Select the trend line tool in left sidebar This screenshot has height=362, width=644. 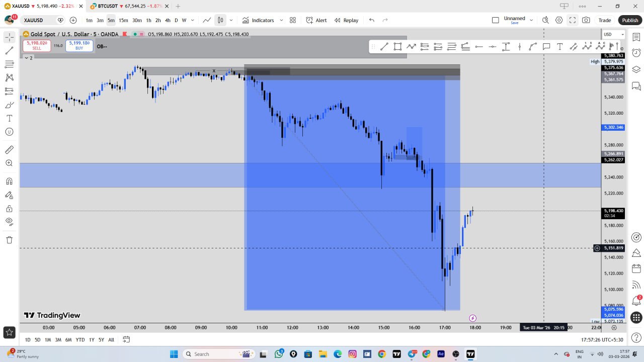point(9,51)
